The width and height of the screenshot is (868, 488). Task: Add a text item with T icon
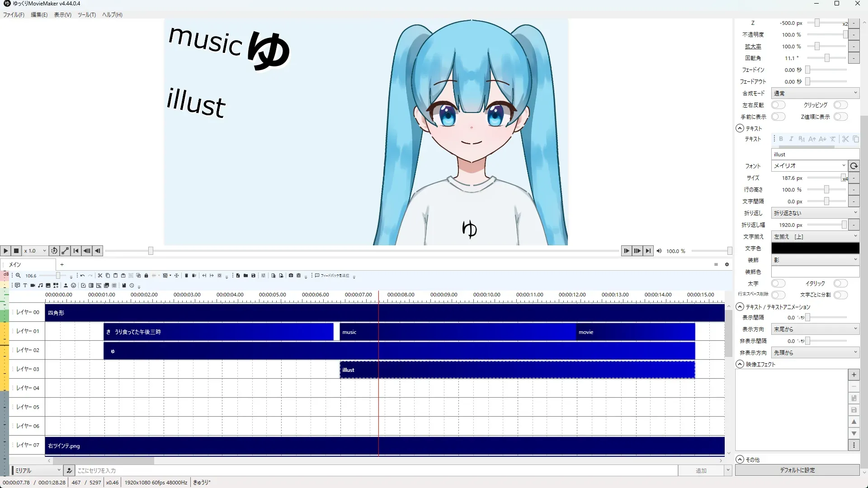click(x=25, y=285)
